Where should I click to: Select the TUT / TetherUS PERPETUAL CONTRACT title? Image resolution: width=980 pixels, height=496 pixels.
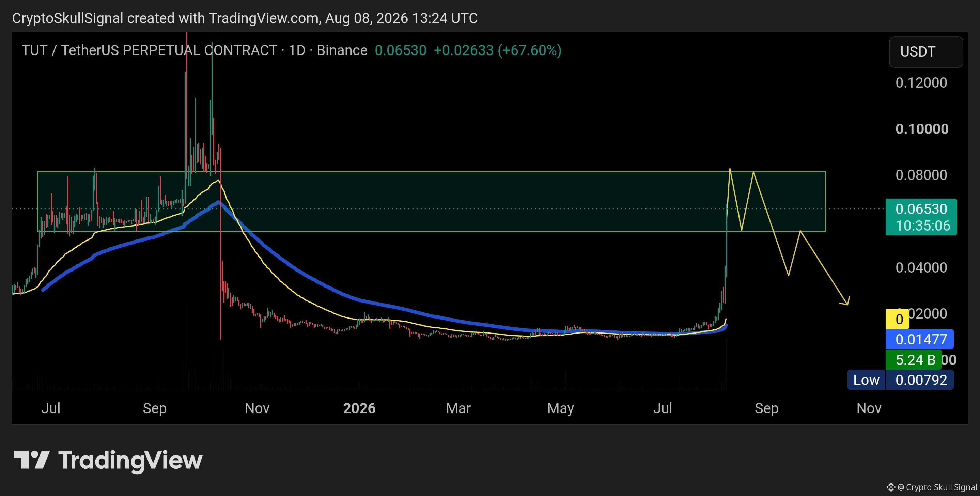[x=149, y=50]
